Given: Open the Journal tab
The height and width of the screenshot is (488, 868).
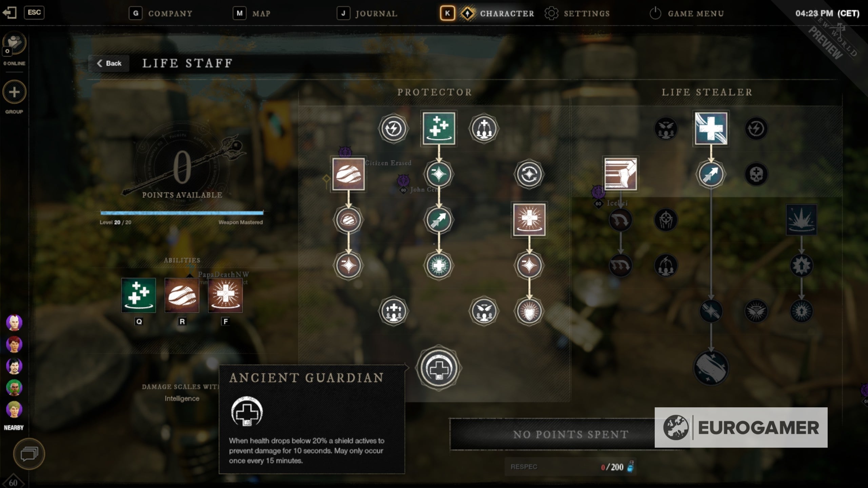Looking at the screenshot, I should click(367, 14).
